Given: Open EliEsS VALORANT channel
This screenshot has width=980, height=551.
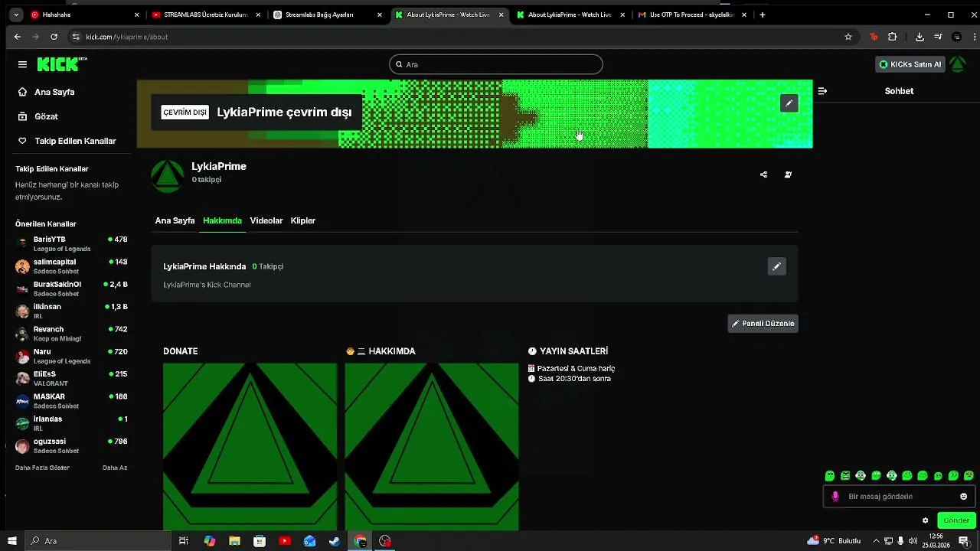Looking at the screenshot, I should click(71, 378).
